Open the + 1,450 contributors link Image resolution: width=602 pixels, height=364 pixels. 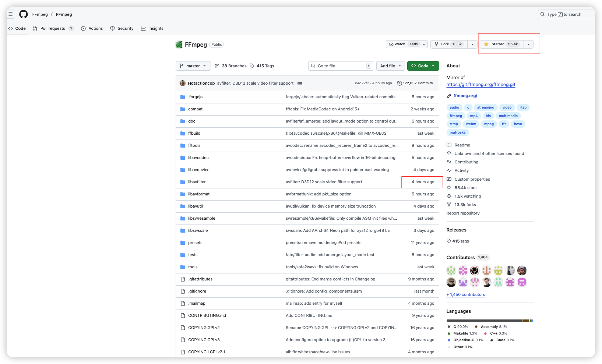tap(466, 294)
